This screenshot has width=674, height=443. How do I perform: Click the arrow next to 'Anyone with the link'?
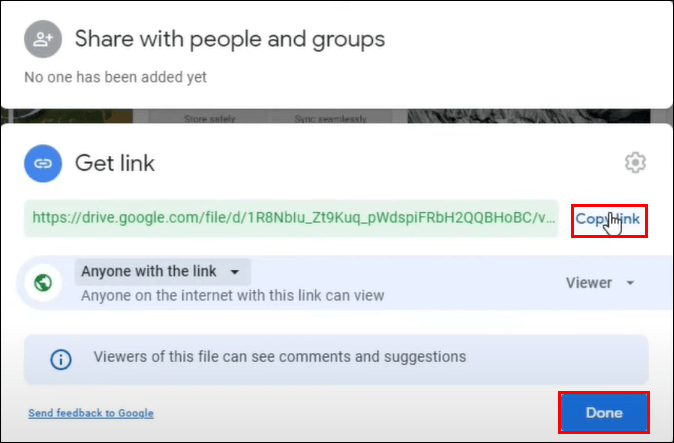pyautogui.click(x=235, y=272)
